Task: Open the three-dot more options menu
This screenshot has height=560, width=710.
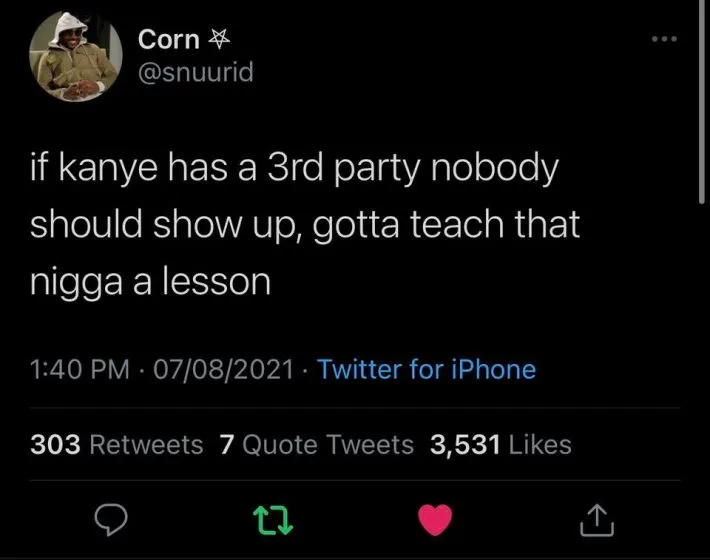Action: pyautogui.click(x=664, y=39)
